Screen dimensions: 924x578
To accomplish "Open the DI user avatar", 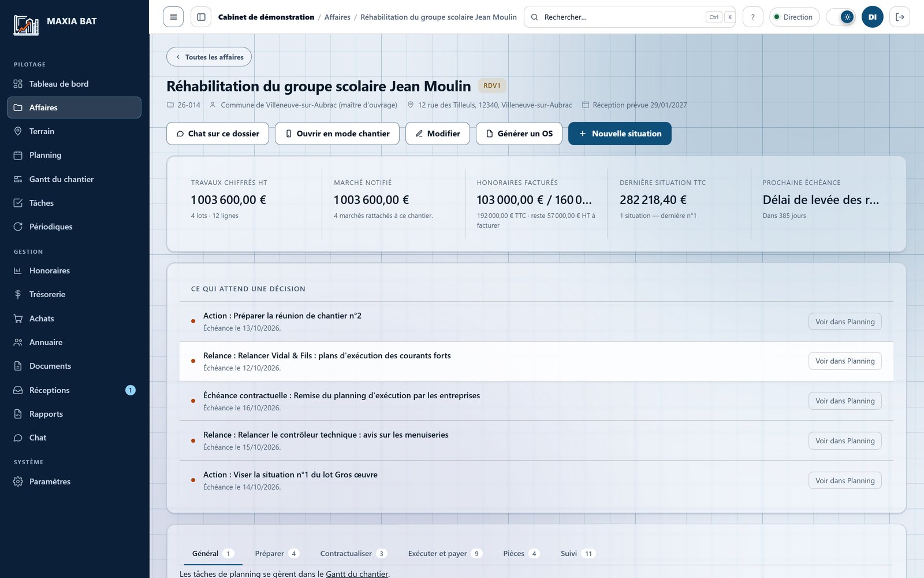I will coord(872,17).
